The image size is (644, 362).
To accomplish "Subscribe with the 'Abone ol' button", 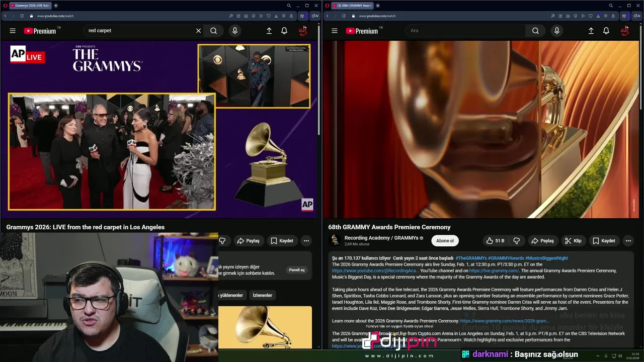I will (x=445, y=241).
